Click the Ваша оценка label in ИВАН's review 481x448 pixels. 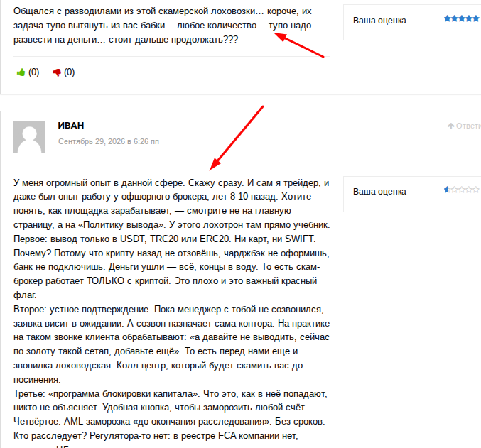coord(379,192)
